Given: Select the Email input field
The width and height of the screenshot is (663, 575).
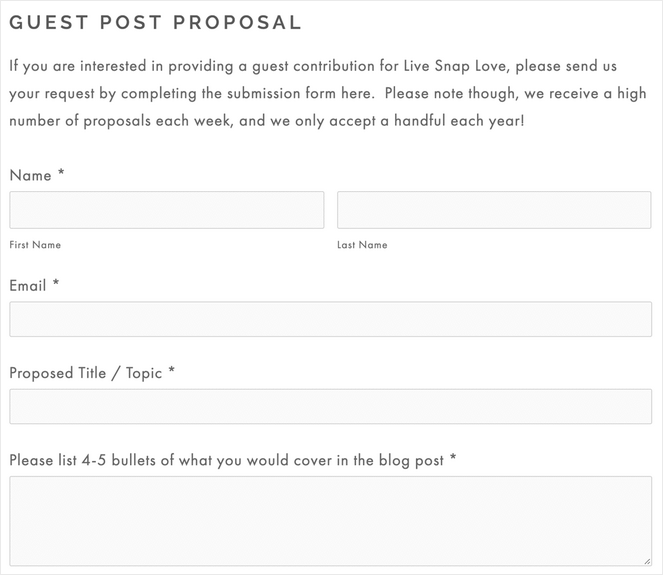Looking at the screenshot, I should [x=330, y=319].
